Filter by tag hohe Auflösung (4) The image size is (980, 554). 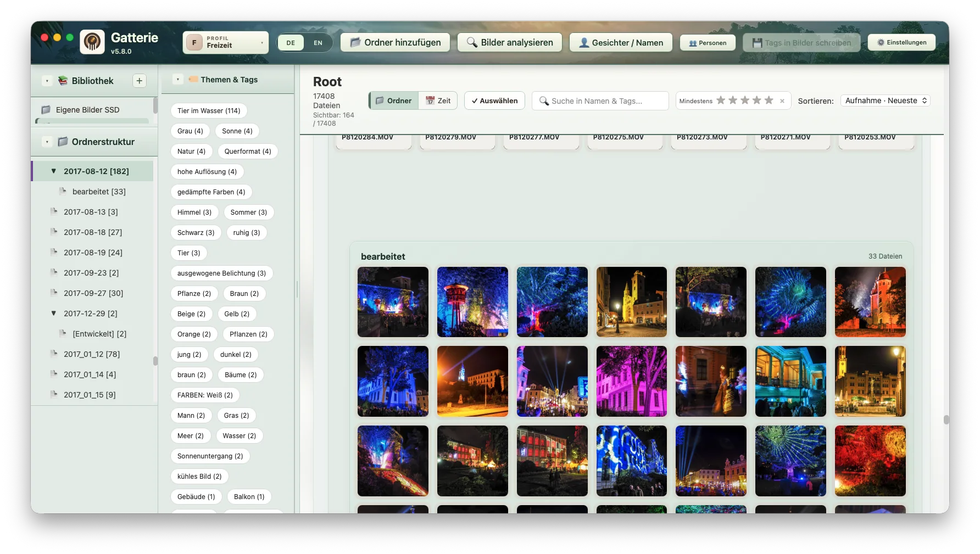[x=207, y=171]
